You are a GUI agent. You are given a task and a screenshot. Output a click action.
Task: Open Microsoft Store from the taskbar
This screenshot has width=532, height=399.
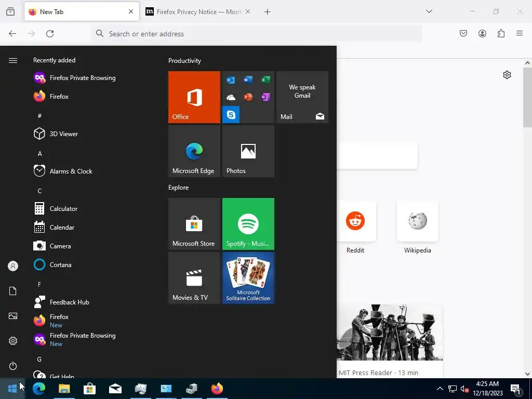(89, 389)
